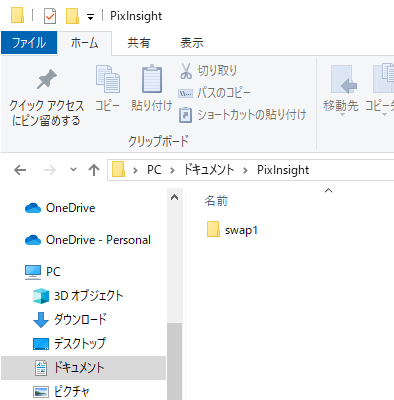Open the File (ファイル) tab
Screen dimensions: 394x400
[x=29, y=43]
